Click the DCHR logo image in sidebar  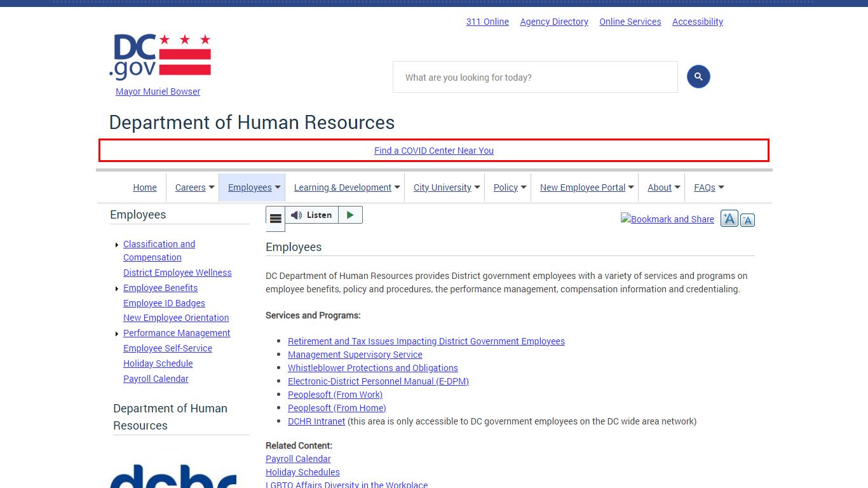point(173,475)
